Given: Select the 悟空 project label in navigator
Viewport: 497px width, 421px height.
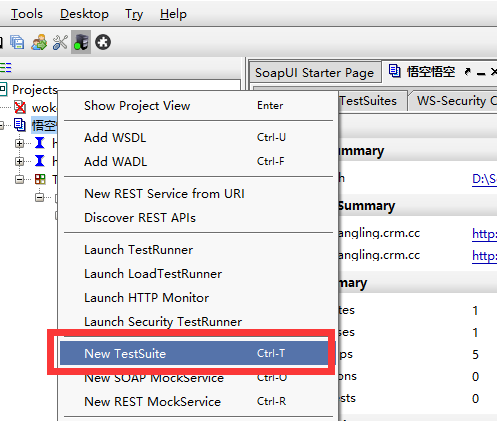Looking at the screenshot, I should (x=44, y=125).
